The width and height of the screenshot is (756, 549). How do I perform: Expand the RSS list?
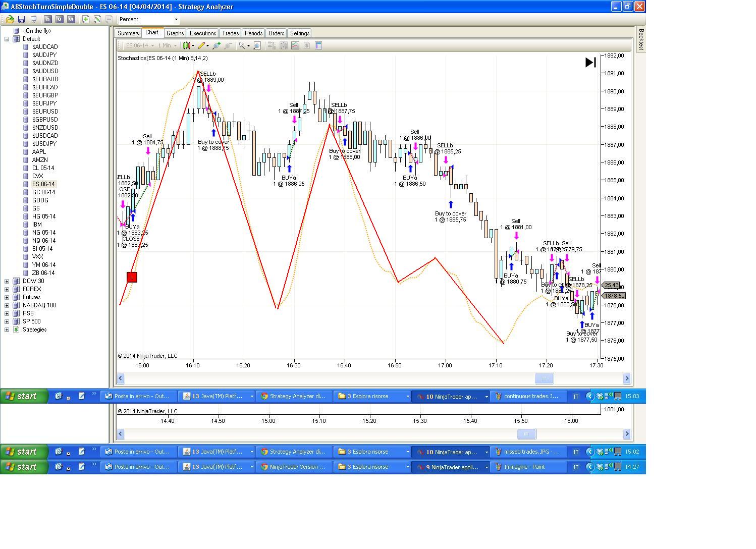pos(7,313)
